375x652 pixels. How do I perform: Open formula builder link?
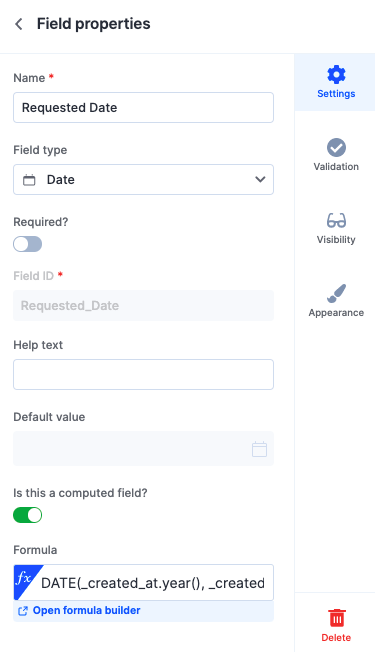pyautogui.click(x=86, y=610)
